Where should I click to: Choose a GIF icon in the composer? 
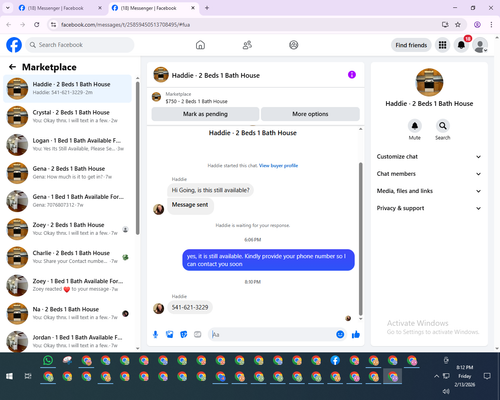click(x=198, y=334)
